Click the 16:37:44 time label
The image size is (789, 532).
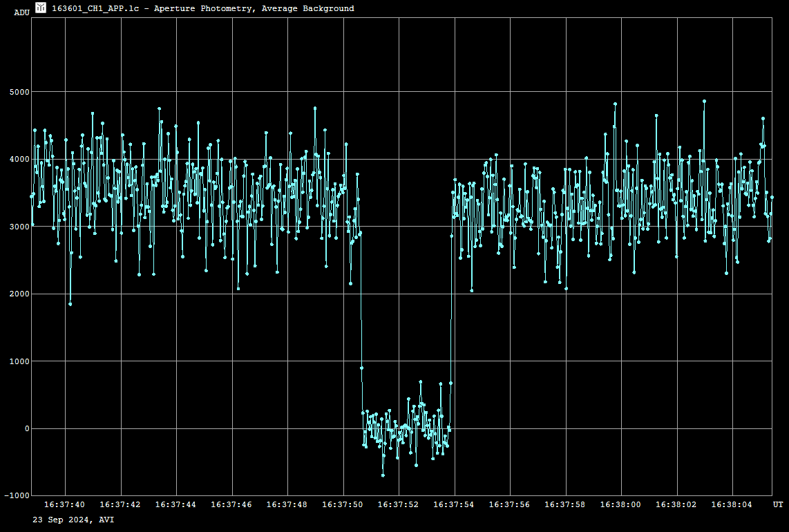point(175,504)
